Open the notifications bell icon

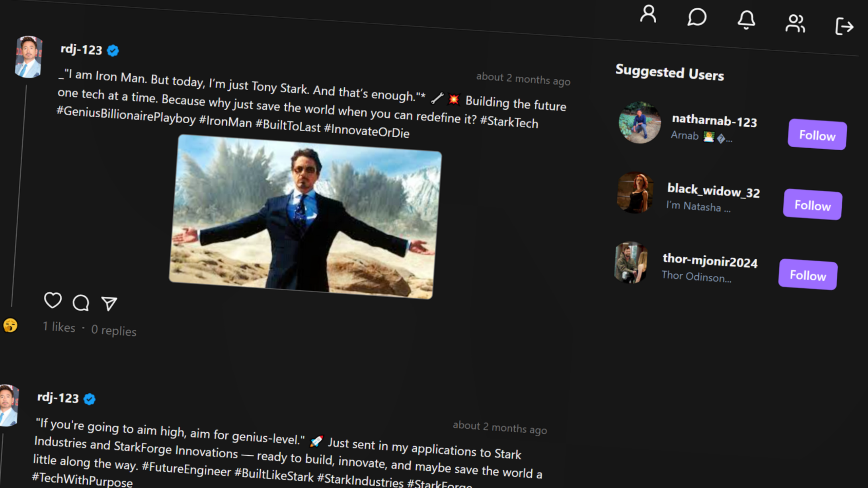click(746, 20)
